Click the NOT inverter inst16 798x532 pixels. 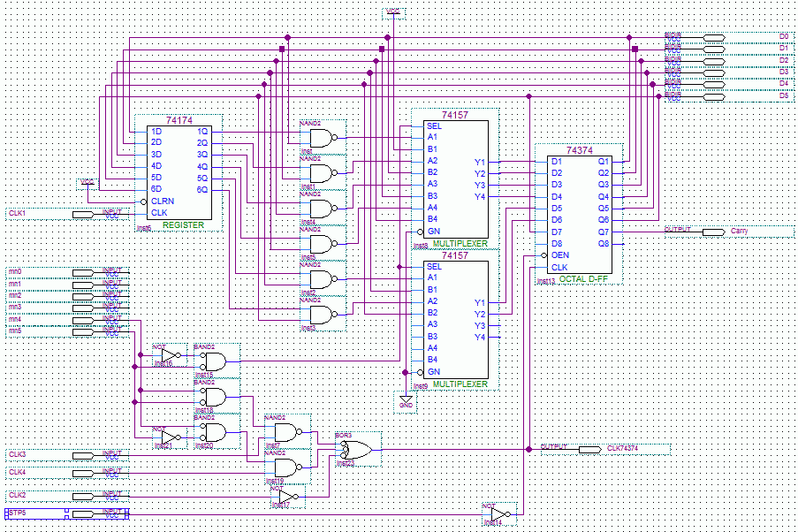[171, 355]
